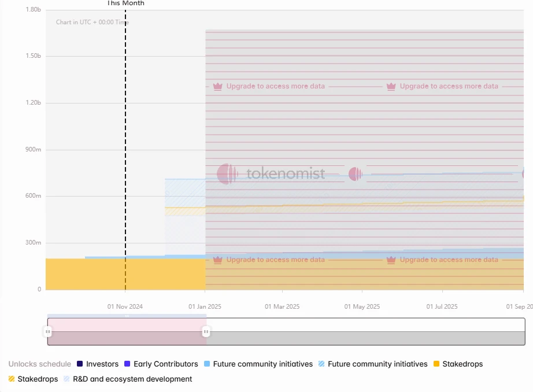The height and width of the screenshot is (392, 533).
Task: Click the pale R&D and ecosystem development swatch
Action: tap(67, 379)
